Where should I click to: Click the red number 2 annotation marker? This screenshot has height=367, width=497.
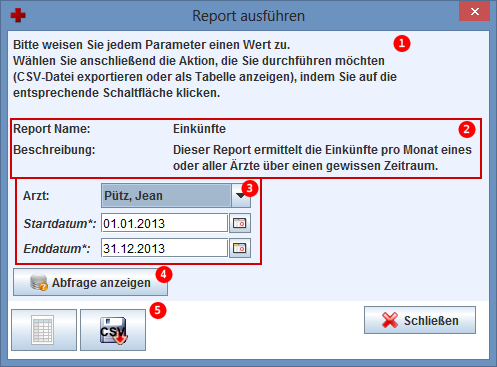point(467,129)
